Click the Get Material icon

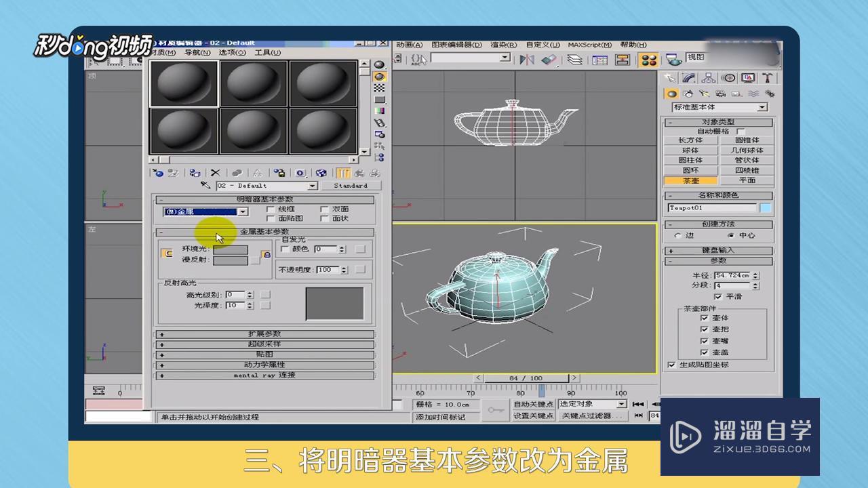158,174
